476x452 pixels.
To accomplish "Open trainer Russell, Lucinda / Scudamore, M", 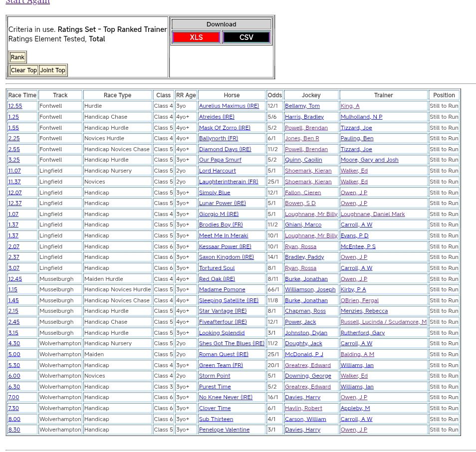I will [x=383, y=322].
